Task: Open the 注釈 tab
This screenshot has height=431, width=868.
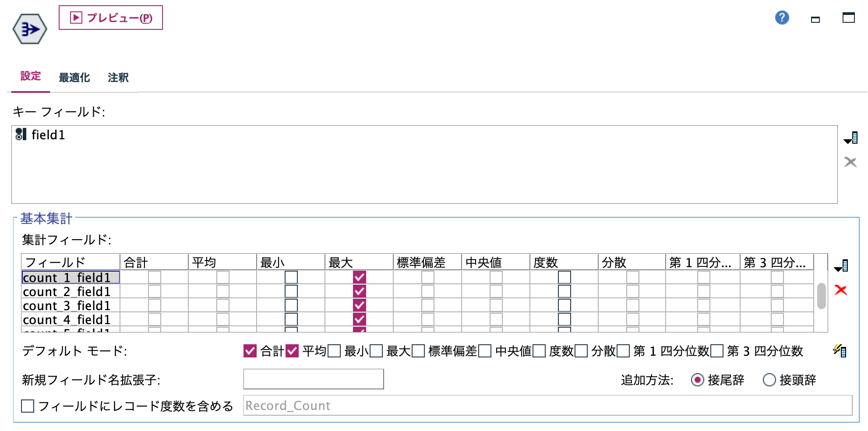Action: [117, 77]
